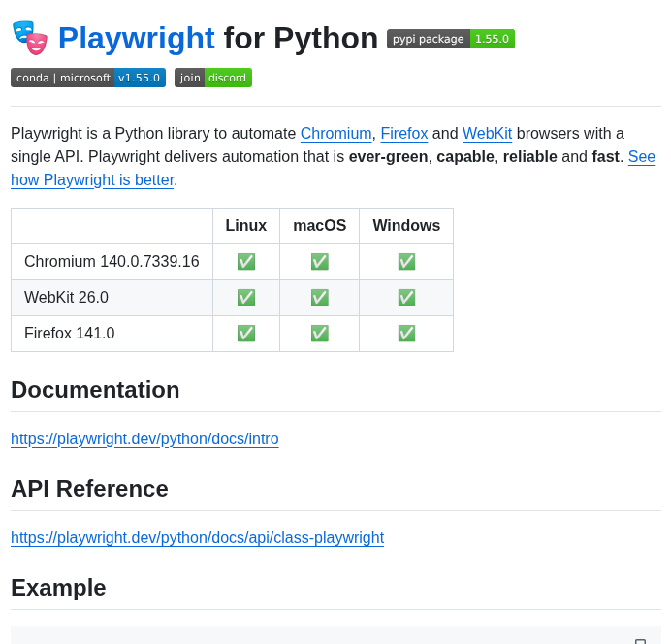Select the 'Firefox 141.0' table cell
The height and width of the screenshot is (644, 671).
tap(112, 334)
